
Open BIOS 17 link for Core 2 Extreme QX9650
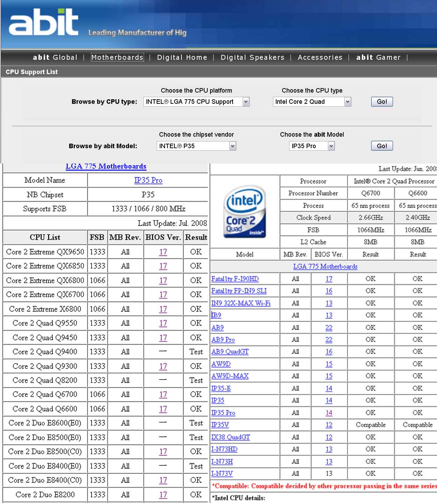point(163,252)
